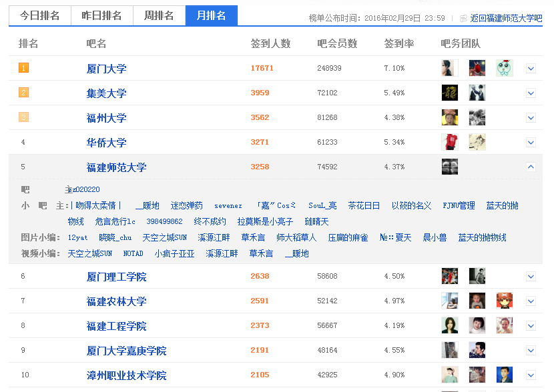Open the 厦门大学嘉庚学院 forum link
This screenshot has width=554, height=392.
pos(126,351)
